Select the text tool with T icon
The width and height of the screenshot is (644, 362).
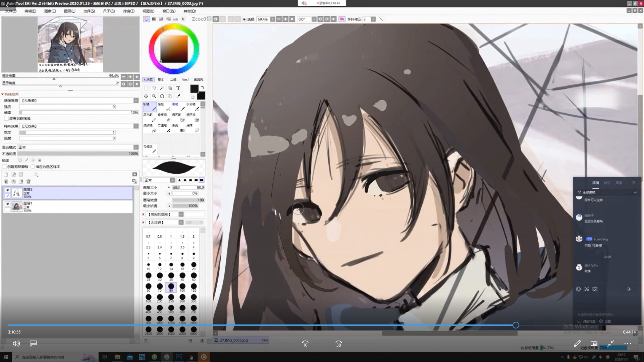(x=178, y=88)
